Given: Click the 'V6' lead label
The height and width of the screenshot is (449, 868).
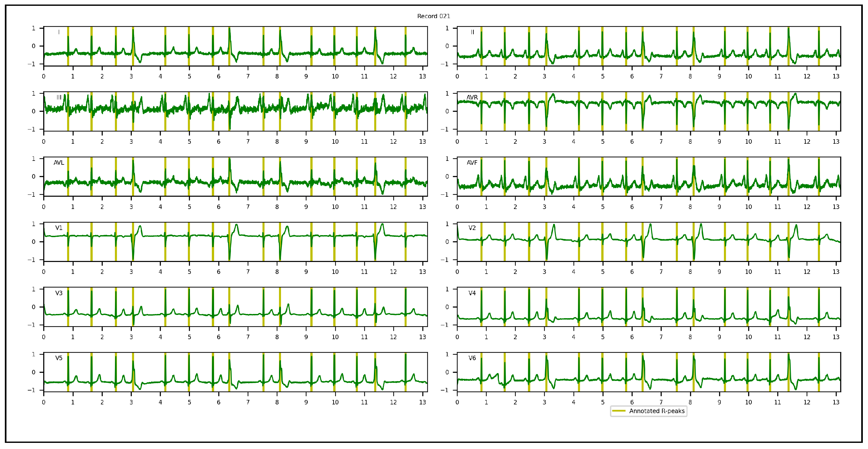Looking at the screenshot, I should [x=472, y=358].
